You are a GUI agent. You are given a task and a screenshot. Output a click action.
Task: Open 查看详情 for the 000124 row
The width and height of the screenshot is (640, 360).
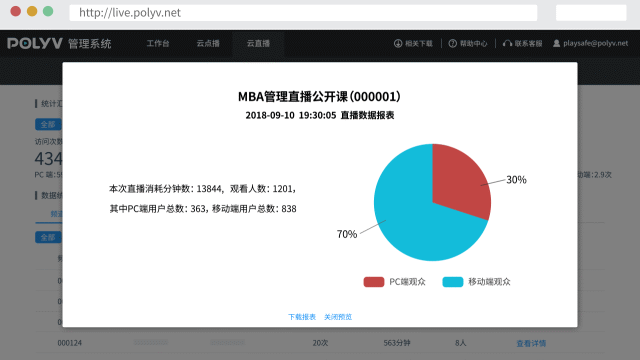[x=531, y=343]
